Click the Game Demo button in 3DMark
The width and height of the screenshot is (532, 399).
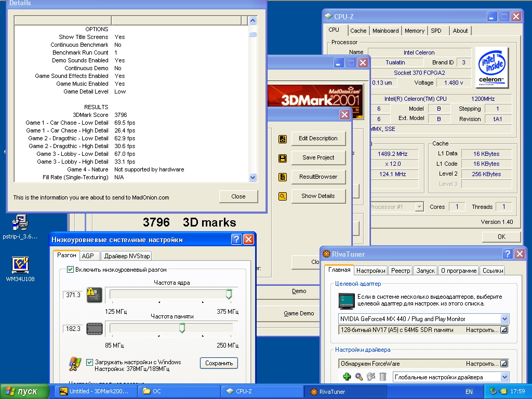pos(299,313)
